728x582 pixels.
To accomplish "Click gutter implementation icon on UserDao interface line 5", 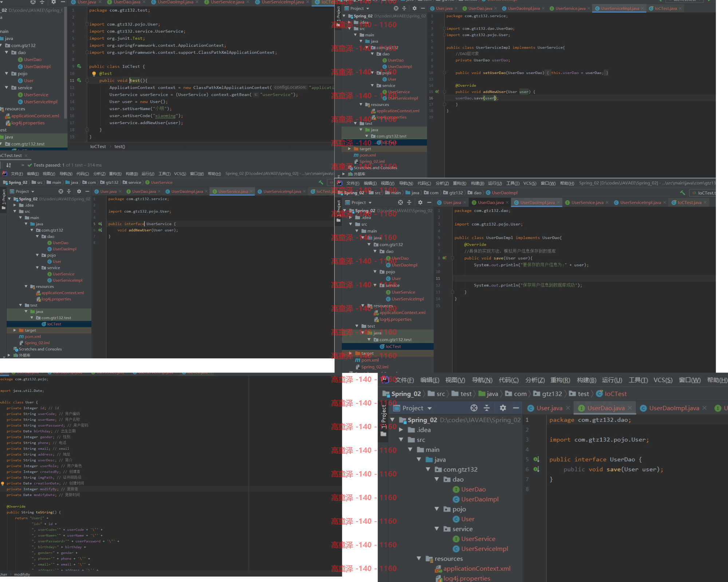I will [536, 459].
